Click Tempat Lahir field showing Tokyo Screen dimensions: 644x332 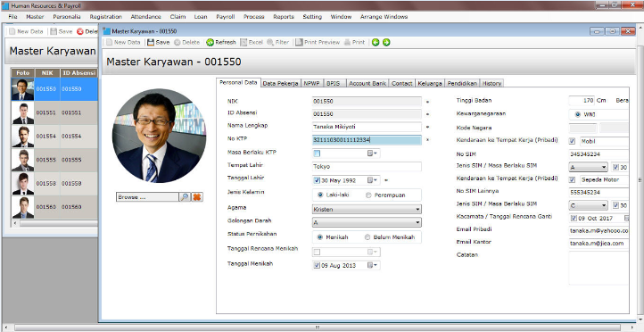[x=367, y=166]
